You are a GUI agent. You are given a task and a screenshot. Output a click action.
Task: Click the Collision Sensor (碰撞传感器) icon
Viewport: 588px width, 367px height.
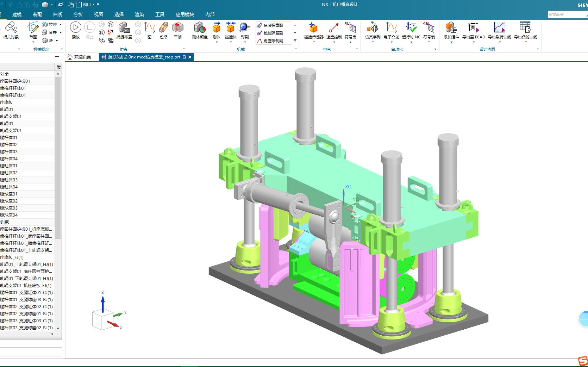click(313, 27)
